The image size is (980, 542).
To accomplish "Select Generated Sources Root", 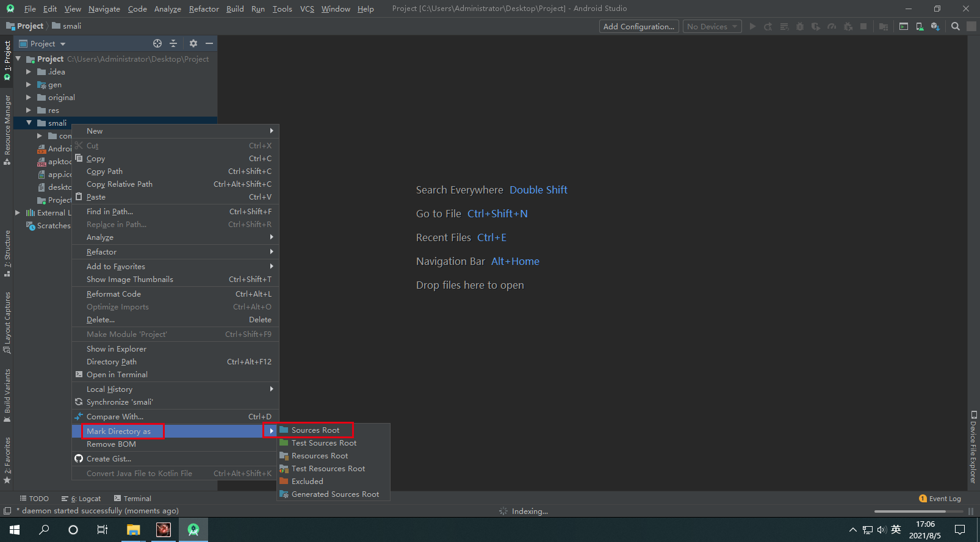I will pos(333,494).
